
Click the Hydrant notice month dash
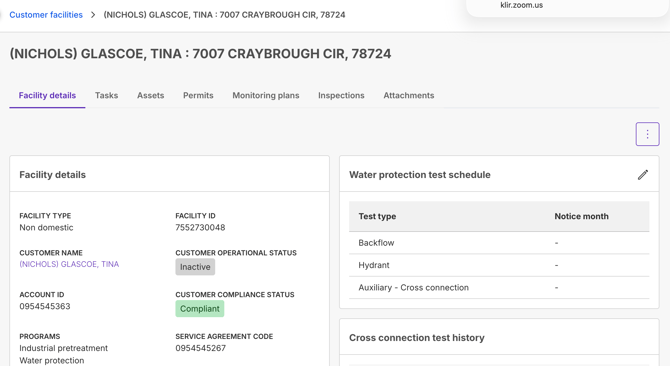click(x=556, y=265)
